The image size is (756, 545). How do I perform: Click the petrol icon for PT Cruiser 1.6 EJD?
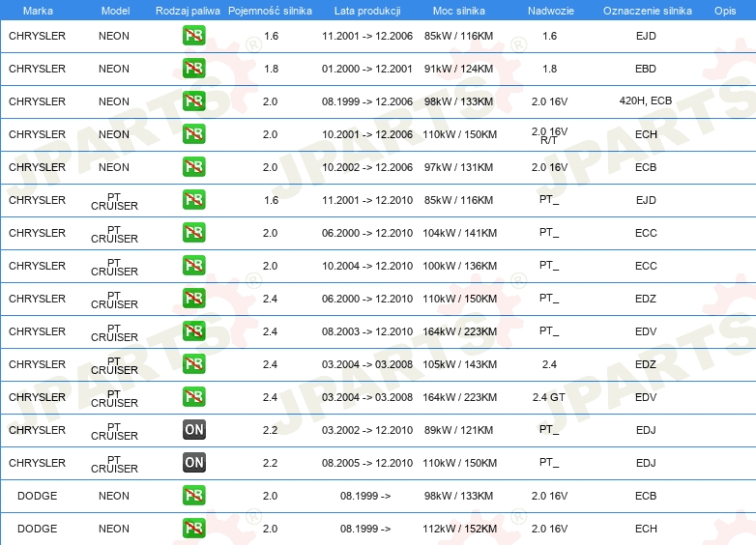point(193,199)
